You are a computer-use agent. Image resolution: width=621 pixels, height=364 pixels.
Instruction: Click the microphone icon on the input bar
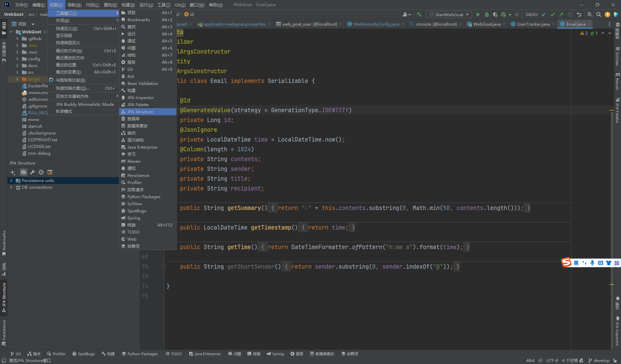point(592,263)
